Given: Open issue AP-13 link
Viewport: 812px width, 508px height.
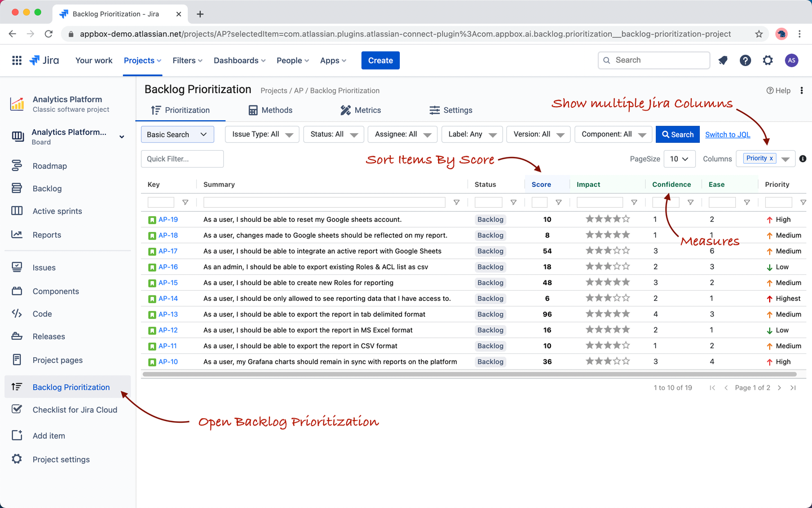Looking at the screenshot, I should 168,314.
